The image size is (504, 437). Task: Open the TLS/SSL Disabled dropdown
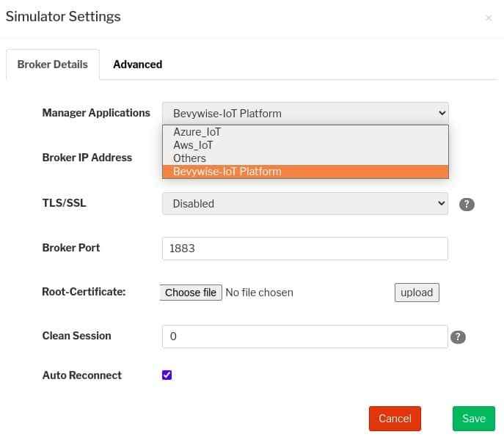pyautogui.click(x=305, y=203)
